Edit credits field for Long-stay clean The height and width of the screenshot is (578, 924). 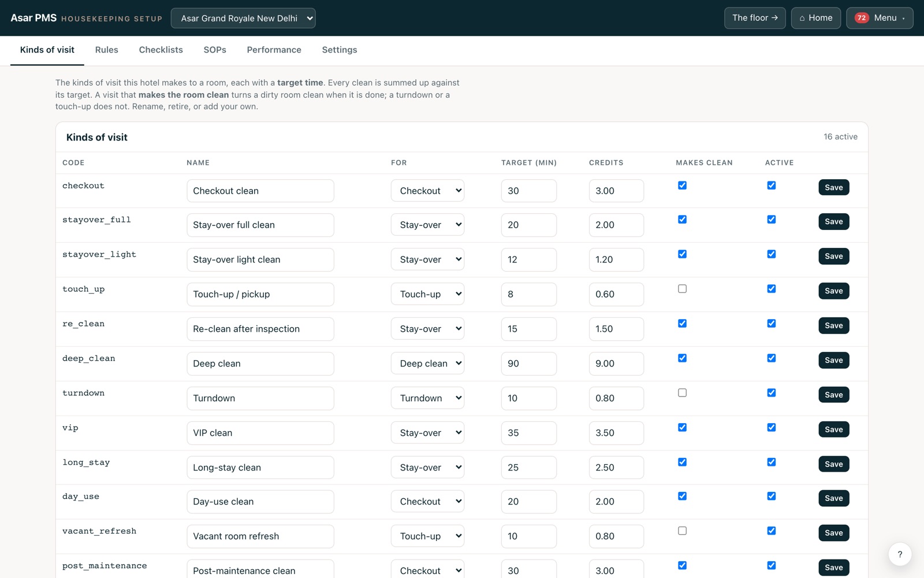(x=616, y=468)
